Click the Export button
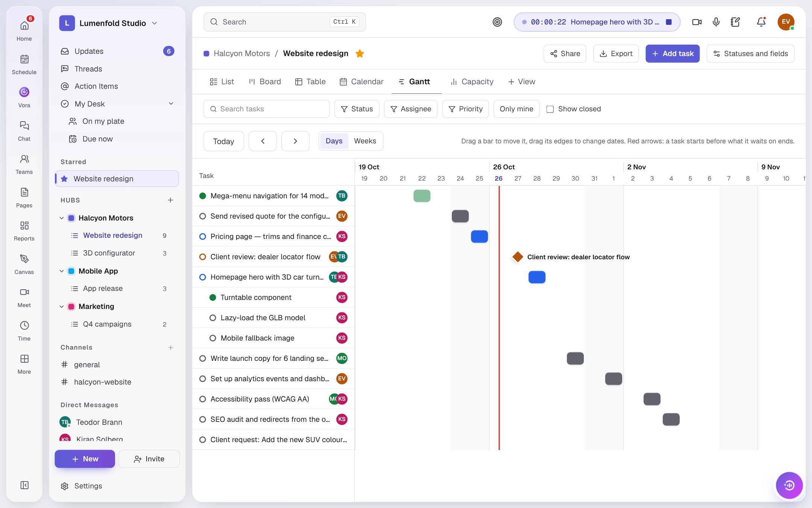The width and height of the screenshot is (812, 508). click(616, 53)
